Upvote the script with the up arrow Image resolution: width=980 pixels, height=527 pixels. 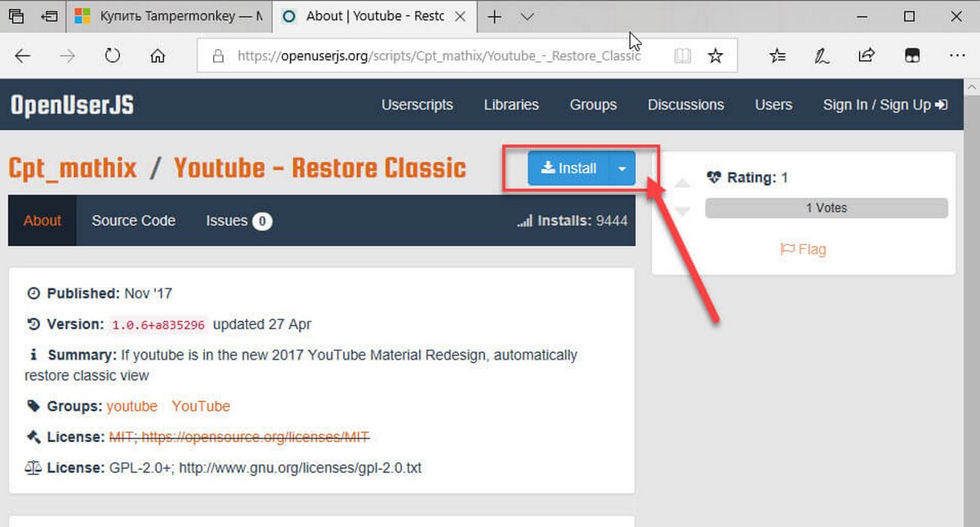pyautogui.click(x=683, y=183)
